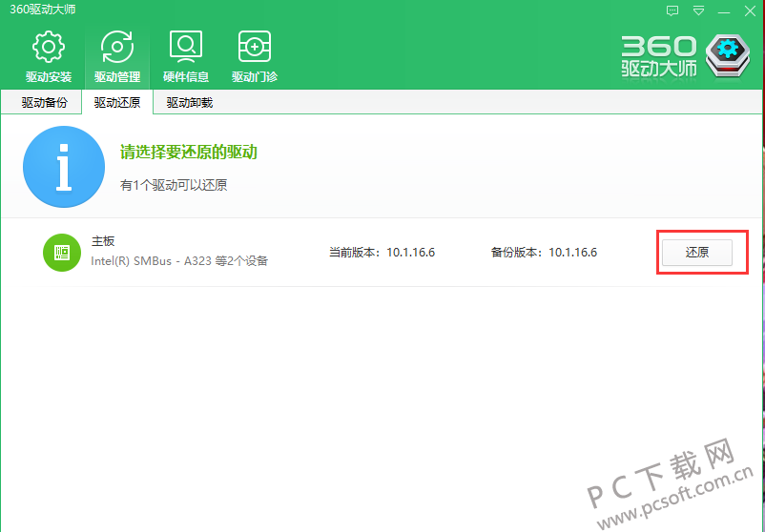Click the 还原 button for 主板 driver
Image resolution: width=765 pixels, height=532 pixels.
pos(696,253)
